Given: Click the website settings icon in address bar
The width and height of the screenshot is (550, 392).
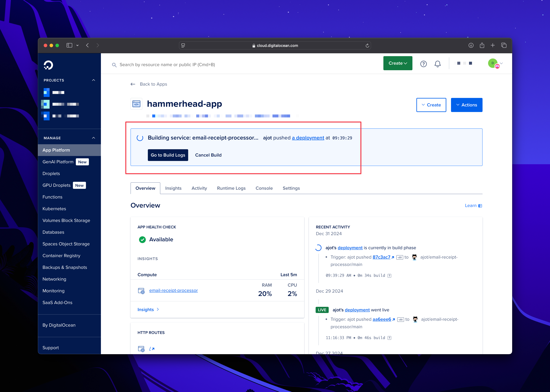Looking at the screenshot, I should [x=183, y=45].
